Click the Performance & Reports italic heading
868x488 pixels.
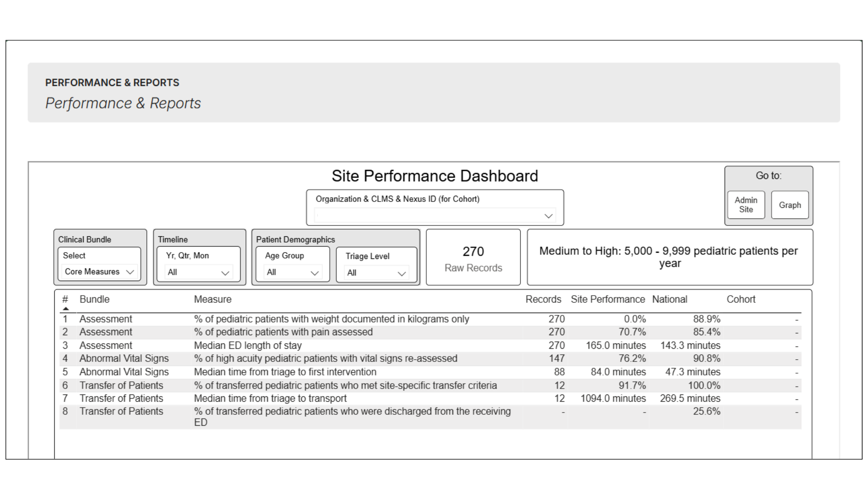(x=123, y=103)
